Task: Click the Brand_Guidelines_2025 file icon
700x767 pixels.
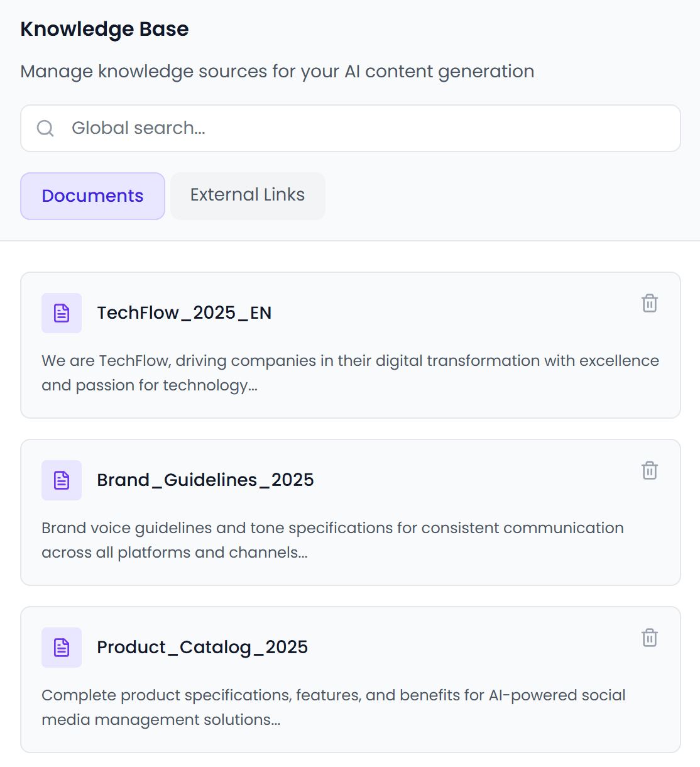Action: pos(62,480)
